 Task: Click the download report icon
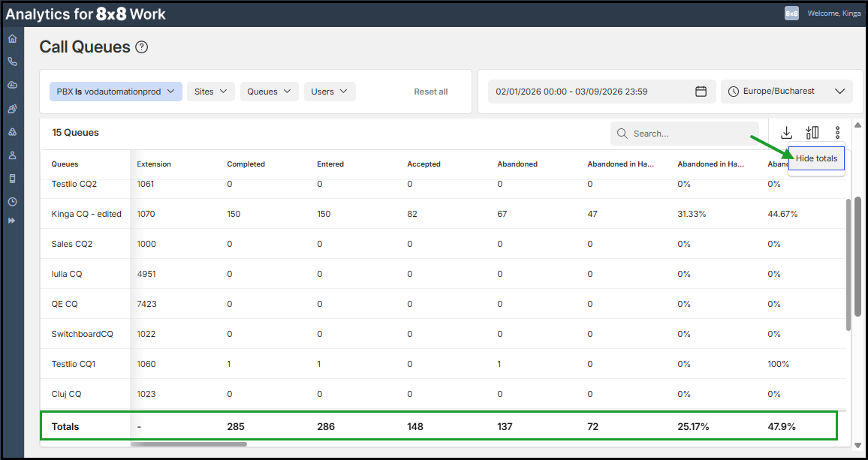pos(786,133)
